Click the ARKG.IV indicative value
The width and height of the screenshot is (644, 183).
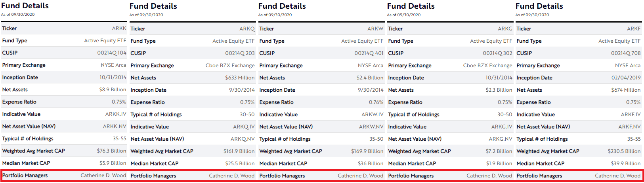pos(502,127)
